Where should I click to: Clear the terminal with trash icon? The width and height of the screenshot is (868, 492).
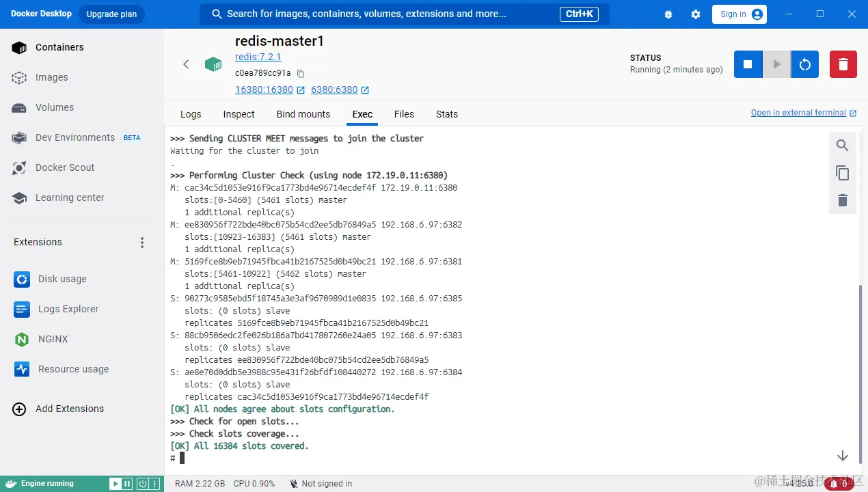pos(843,200)
